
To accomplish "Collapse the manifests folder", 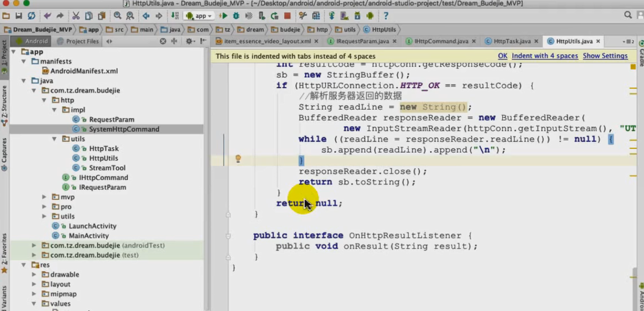I will pos(24,61).
